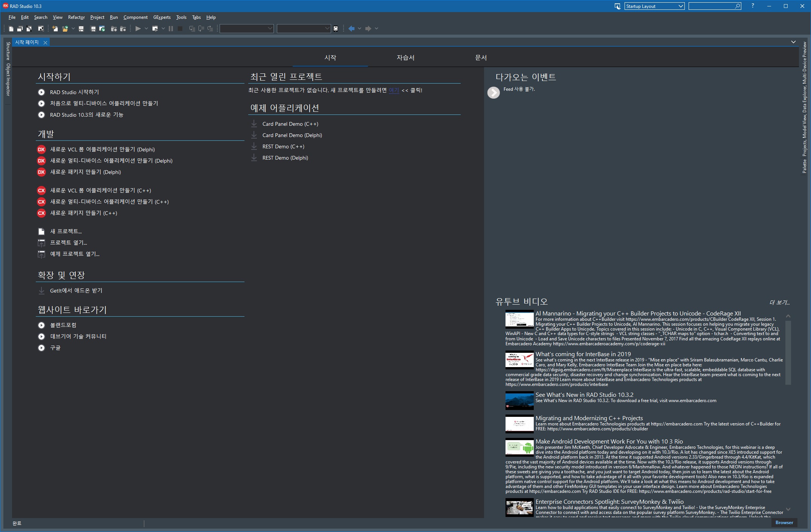This screenshot has width=811, height=532.
Task: Select the 시작 tab
Action: (x=330, y=58)
